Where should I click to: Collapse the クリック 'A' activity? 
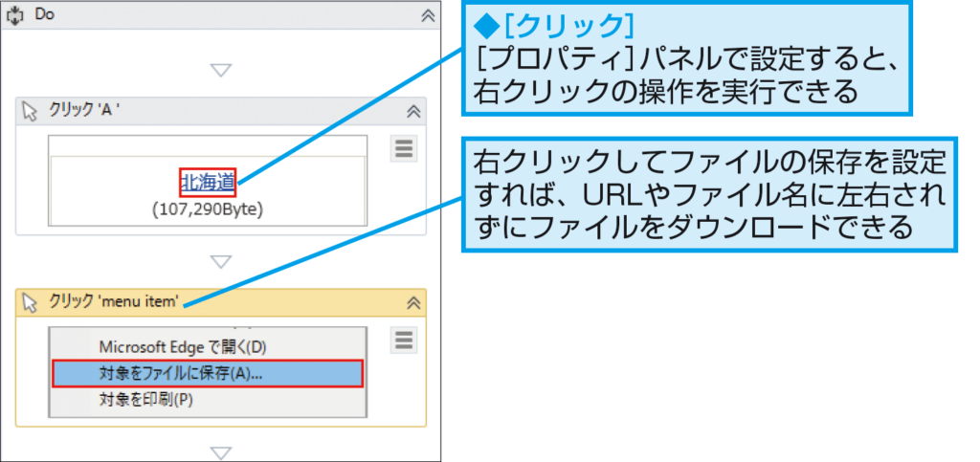coord(413,112)
